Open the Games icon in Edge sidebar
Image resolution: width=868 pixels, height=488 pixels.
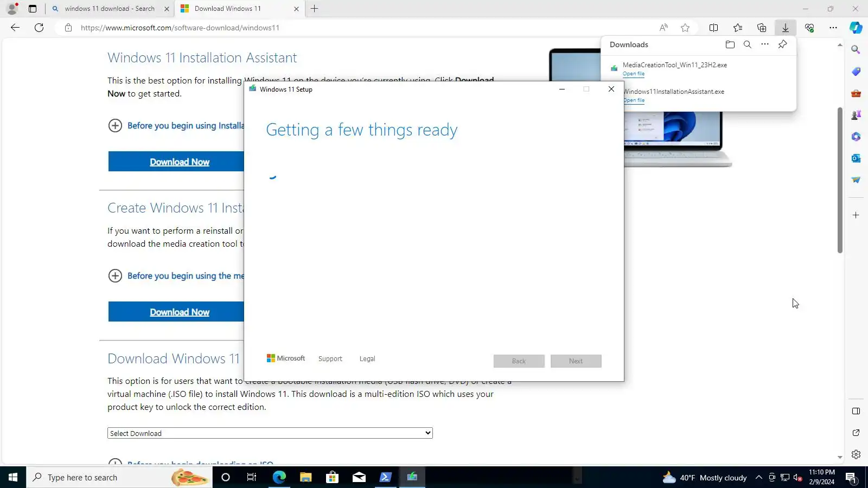point(856,115)
